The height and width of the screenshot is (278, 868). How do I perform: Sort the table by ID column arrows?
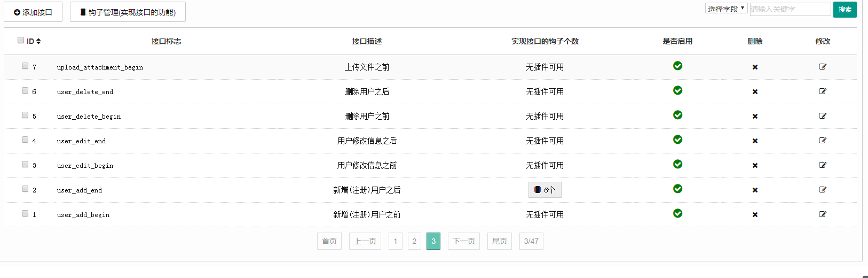(x=38, y=41)
